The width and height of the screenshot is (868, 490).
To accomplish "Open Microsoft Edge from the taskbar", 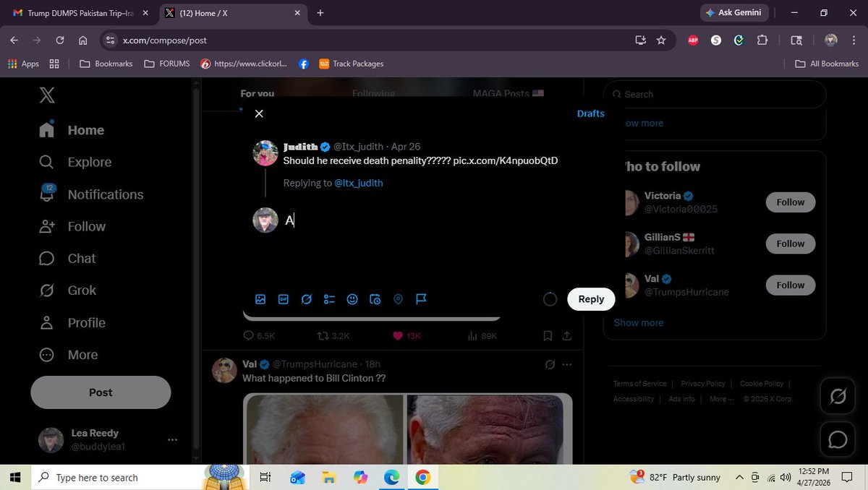I will 391,477.
